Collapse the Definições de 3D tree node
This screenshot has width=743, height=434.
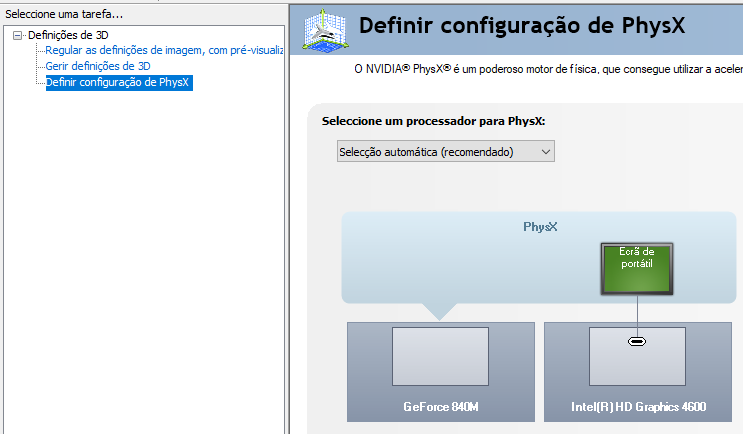pos(18,36)
